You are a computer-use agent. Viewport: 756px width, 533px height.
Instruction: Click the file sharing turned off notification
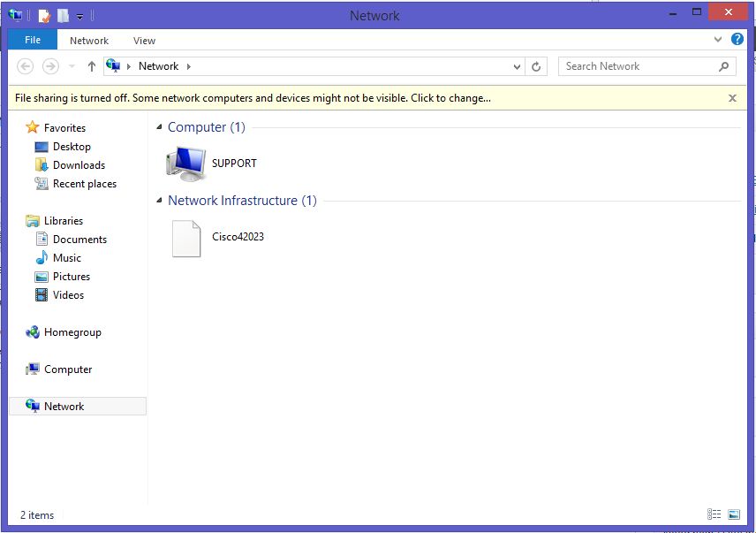pyautogui.click(x=253, y=98)
